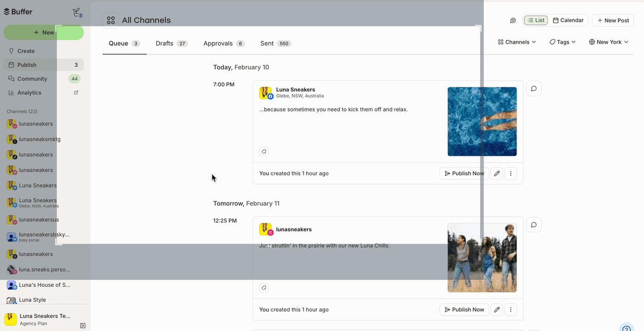Open more options for 12:25 PM post
The image size is (644, 331).
click(511, 309)
